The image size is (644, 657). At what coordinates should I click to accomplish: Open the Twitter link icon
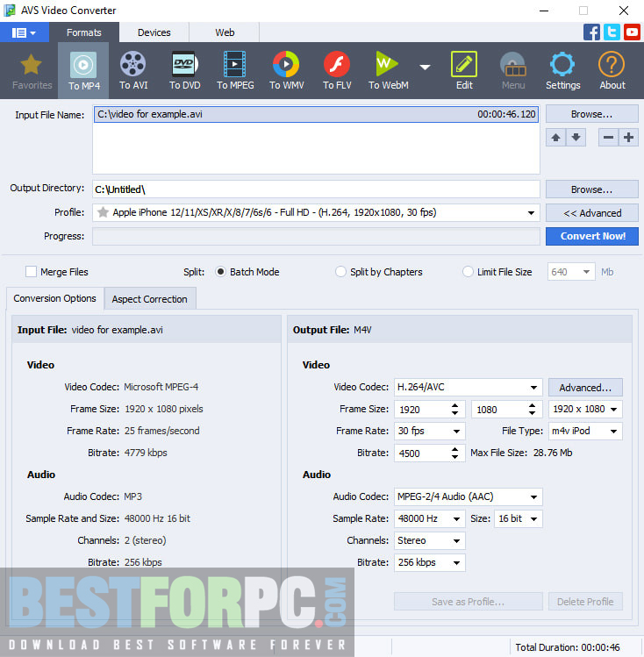coord(612,32)
